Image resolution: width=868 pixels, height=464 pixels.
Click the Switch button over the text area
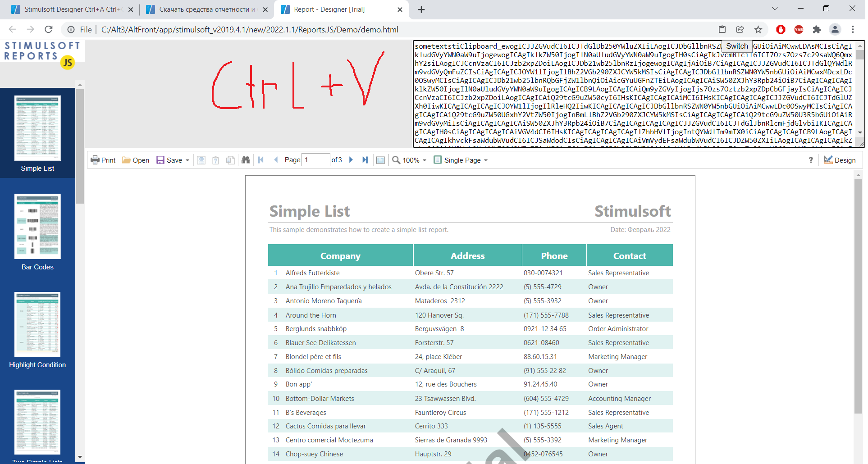click(737, 46)
